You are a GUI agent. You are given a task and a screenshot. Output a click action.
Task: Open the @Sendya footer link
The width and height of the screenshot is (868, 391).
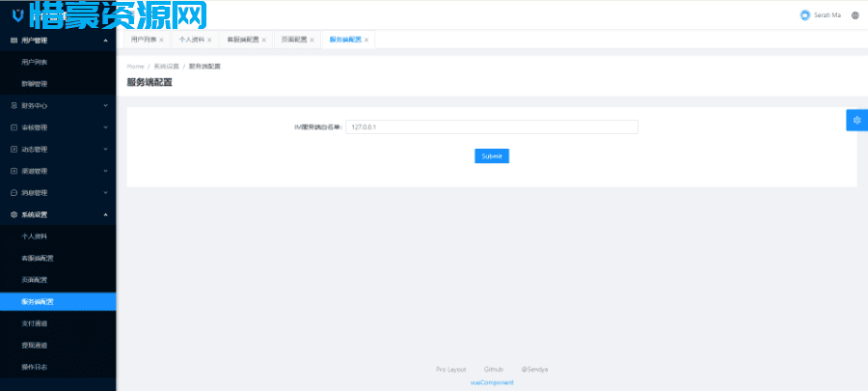pos(534,370)
